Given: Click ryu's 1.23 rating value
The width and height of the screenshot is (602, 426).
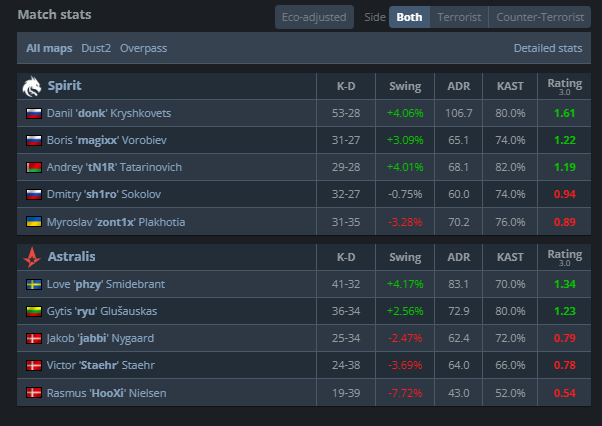Looking at the screenshot, I should (564, 311).
